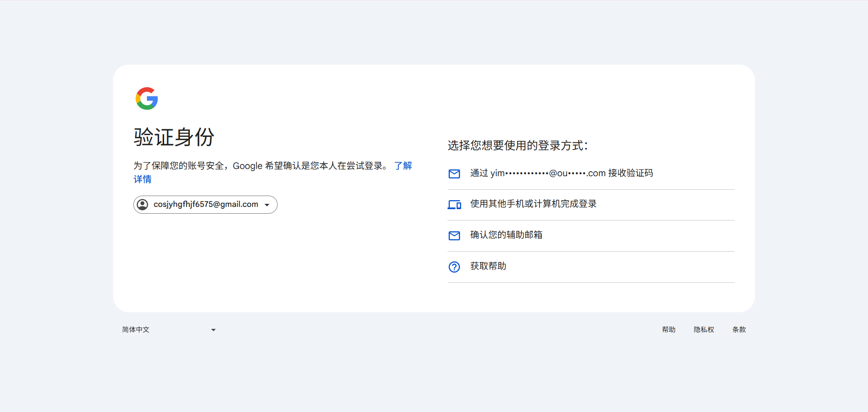868x412 pixels.
Task: Click the question mark icon beside 获取帮助
Action: pyautogui.click(x=454, y=267)
